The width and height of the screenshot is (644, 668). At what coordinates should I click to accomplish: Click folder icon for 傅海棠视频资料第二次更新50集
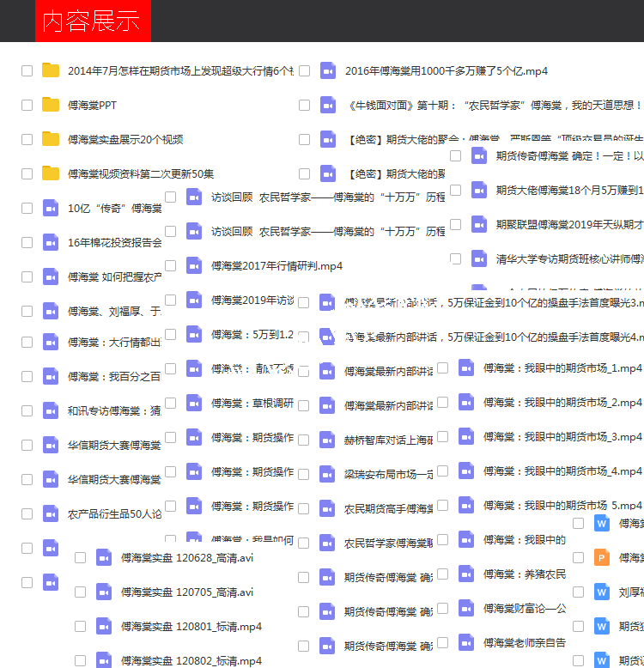pos(51,173)
